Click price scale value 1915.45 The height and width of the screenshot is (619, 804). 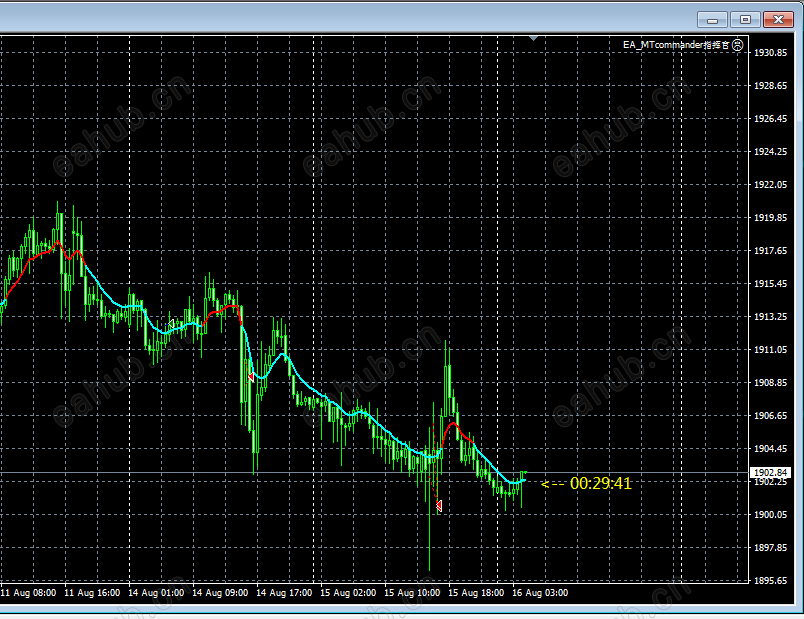[x=770, y=284]
